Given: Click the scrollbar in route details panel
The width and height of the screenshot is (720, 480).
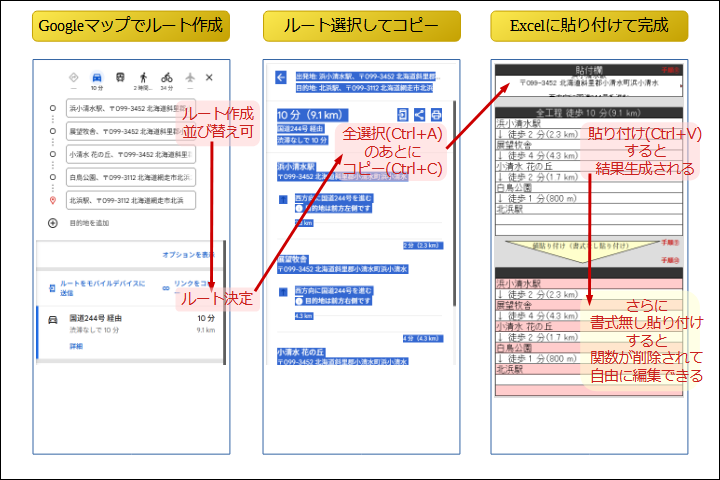Looking at the screenshot, I should (455, 203).
